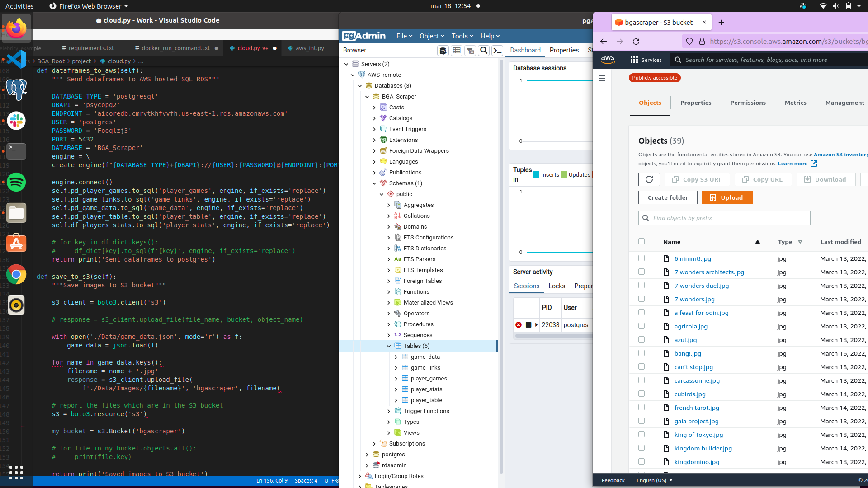Click the Search Objects magnifier icon

[484, 51]
